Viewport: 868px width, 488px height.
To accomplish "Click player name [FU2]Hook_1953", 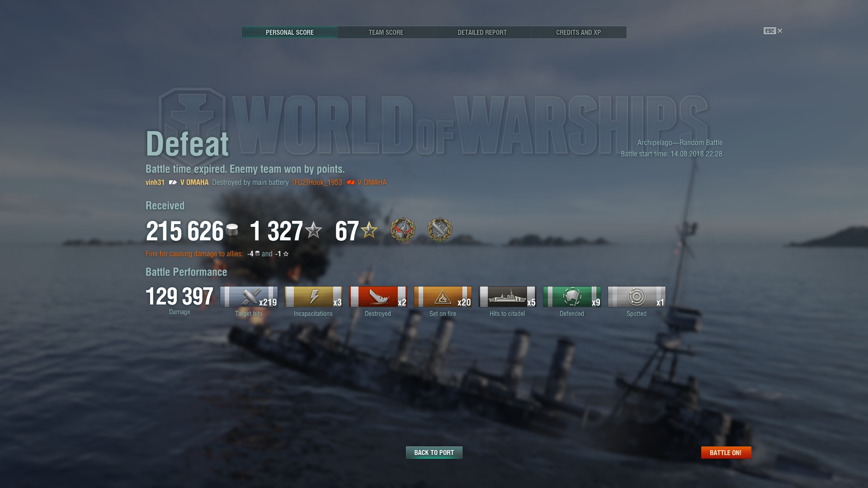I will click(x=317, y=183).
